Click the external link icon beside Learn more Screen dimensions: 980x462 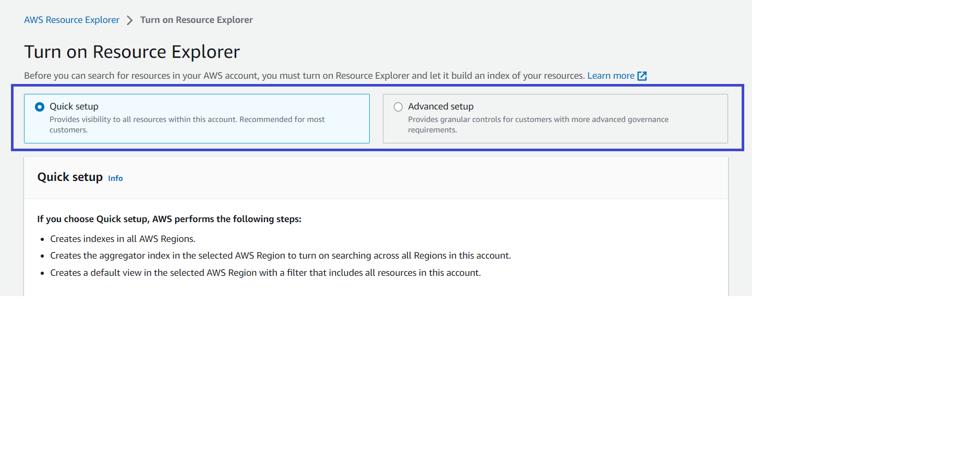click(642, 76)
